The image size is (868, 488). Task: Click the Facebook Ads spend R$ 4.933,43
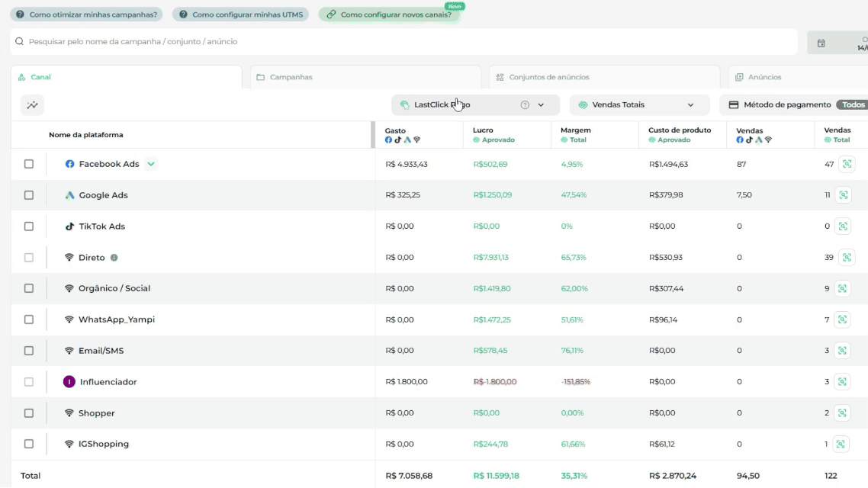click(407, 164)
